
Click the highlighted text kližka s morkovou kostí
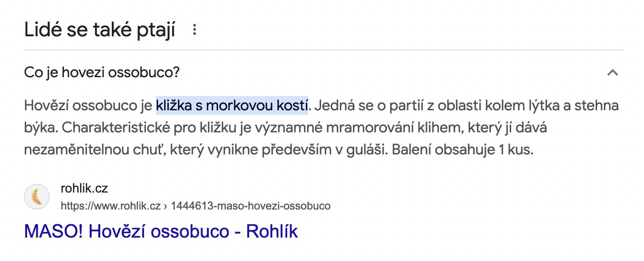pyautogui.click(x=232, y=106)
